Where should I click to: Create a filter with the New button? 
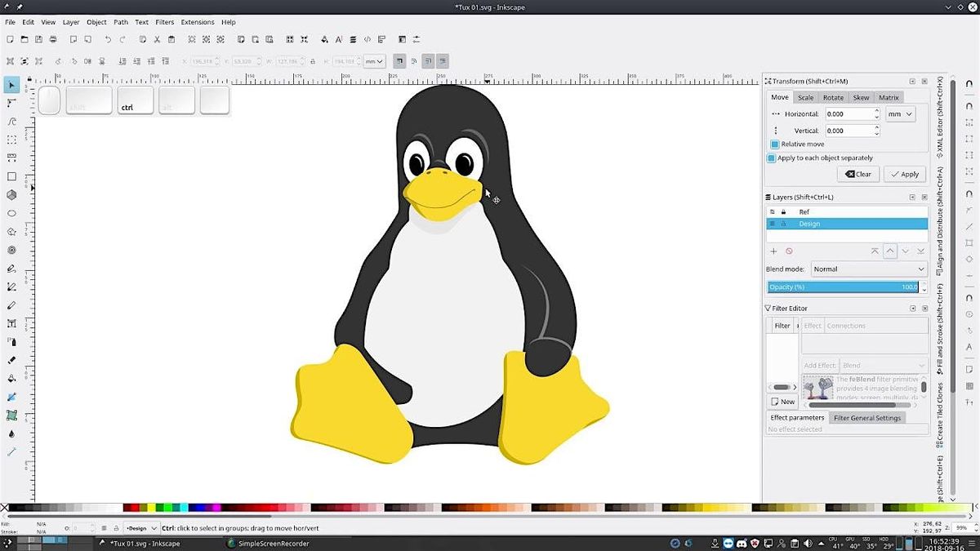(782, 401)
